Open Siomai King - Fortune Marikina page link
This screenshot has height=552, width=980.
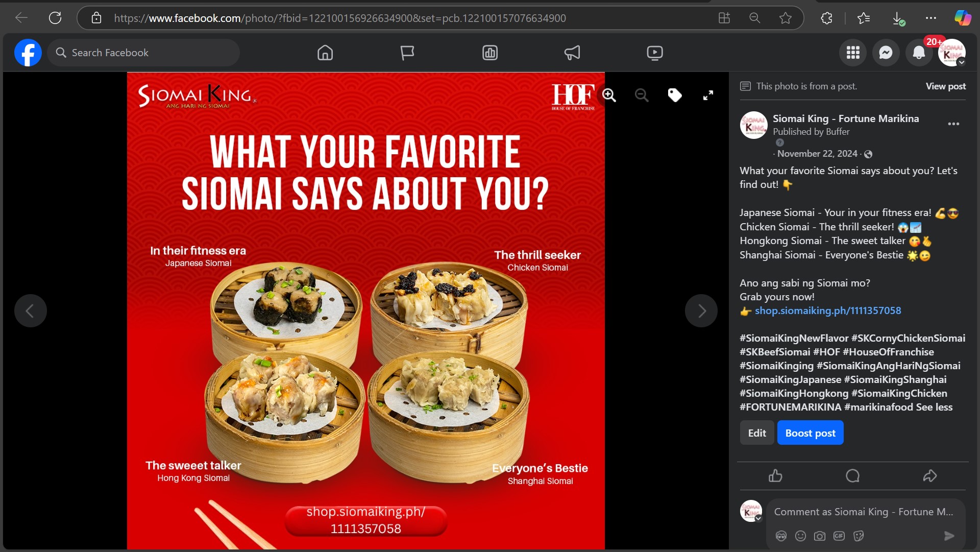point(846,118)
